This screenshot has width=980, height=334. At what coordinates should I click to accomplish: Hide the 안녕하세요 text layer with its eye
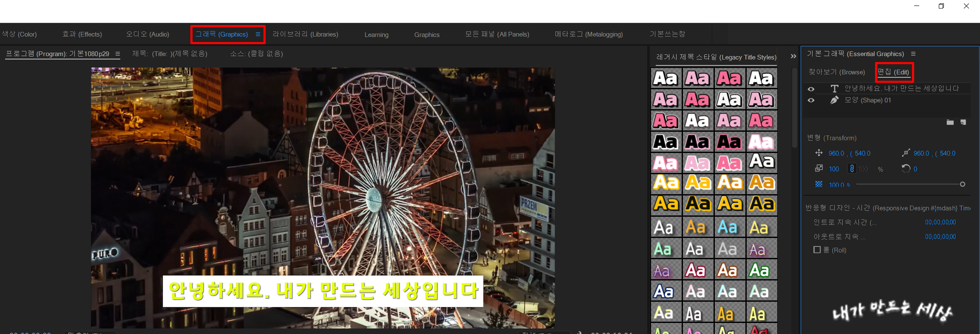click(811, 89)
